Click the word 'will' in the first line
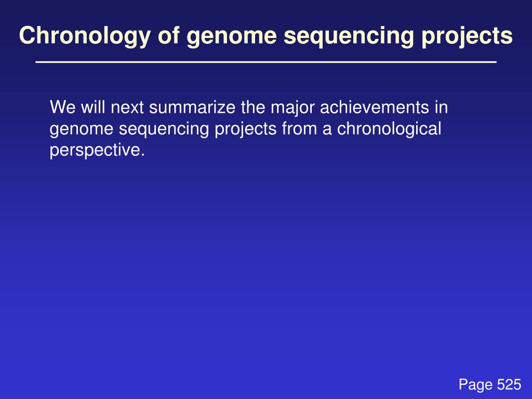Image resolution: width=532 pixels, height=399 pixels. [93, 107]
